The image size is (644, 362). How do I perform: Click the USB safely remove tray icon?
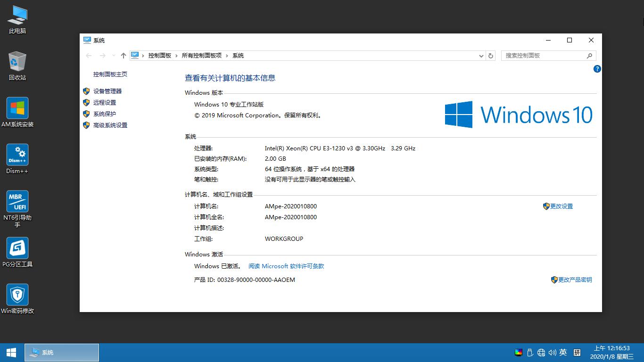[x=530, y=352]
